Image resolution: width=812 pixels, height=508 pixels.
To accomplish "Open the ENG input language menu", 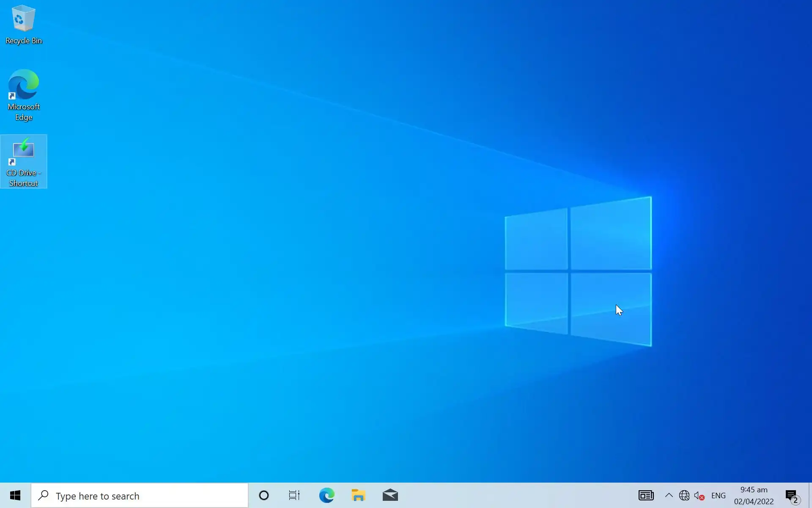I will [x=718, y=496].
